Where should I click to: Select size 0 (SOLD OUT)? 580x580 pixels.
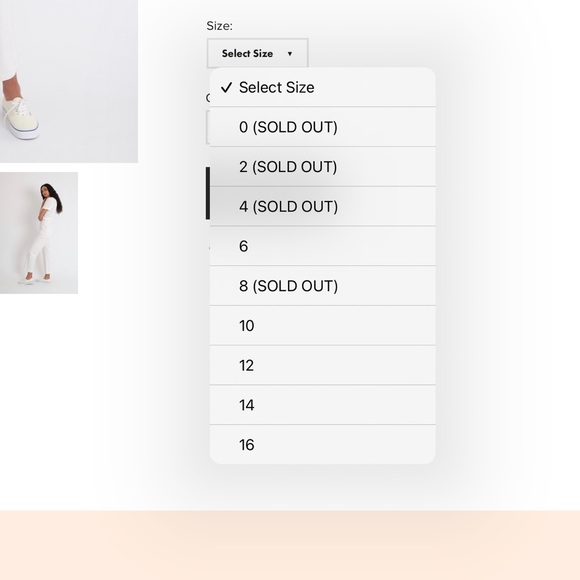(323, 127)
